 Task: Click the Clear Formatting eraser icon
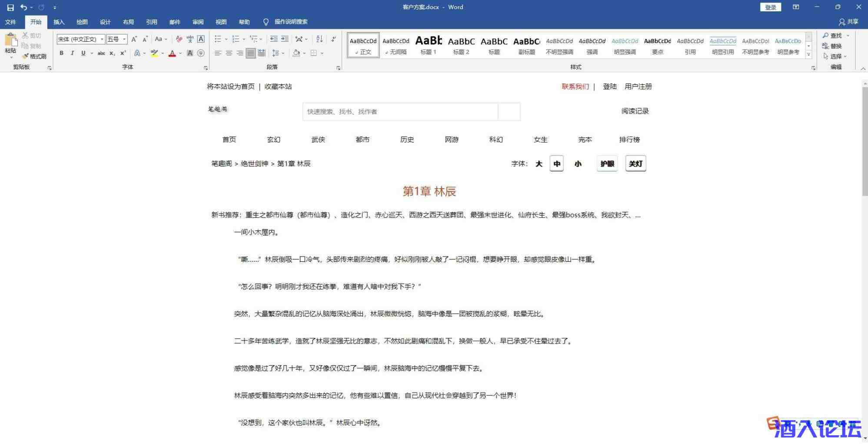click(179, 39)
